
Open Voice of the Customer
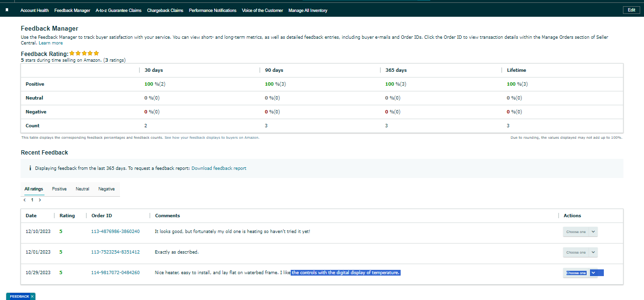262,11
